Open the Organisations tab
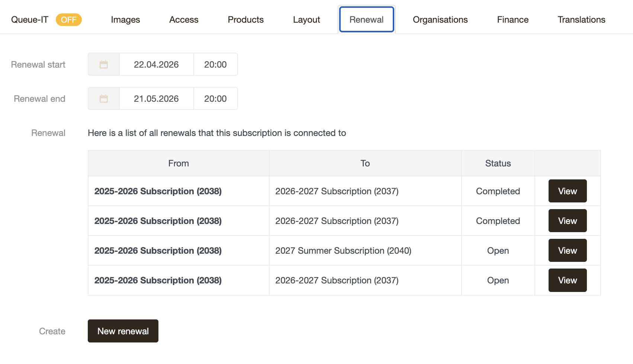This screenshot has height=364, width=633. coord(440,20)
